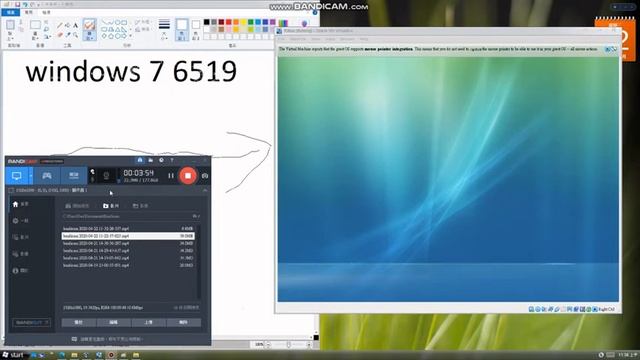Viewport: 640px width, 360px height.
Task: Select Color 1 box in Paint
Action: (x=182, y=29)
